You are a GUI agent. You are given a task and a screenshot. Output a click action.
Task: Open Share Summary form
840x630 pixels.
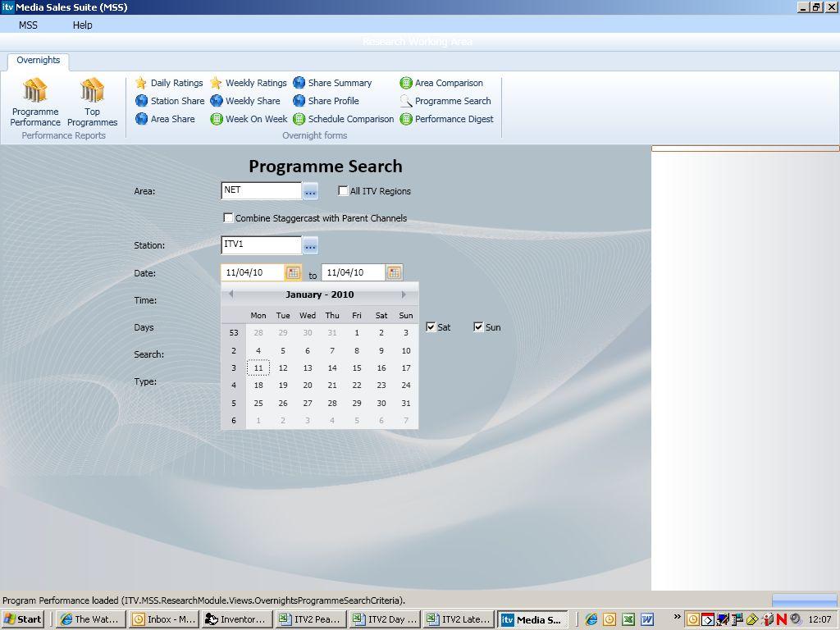332,83
